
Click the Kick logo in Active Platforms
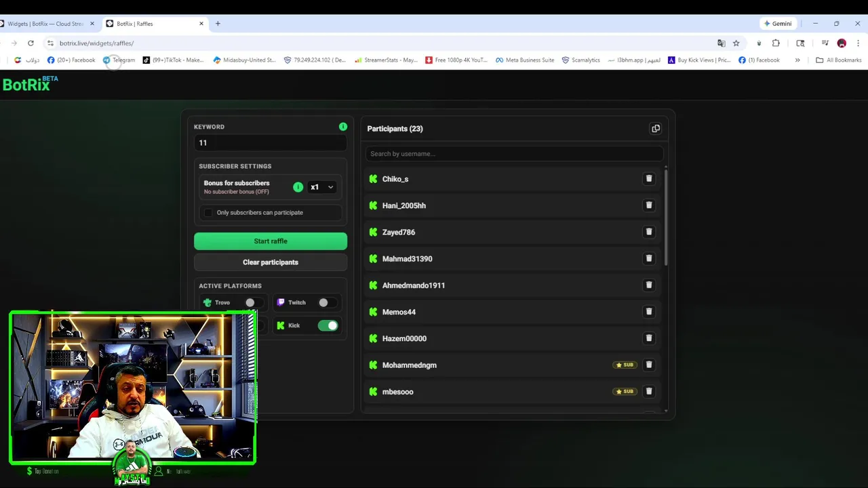point(281,325)
